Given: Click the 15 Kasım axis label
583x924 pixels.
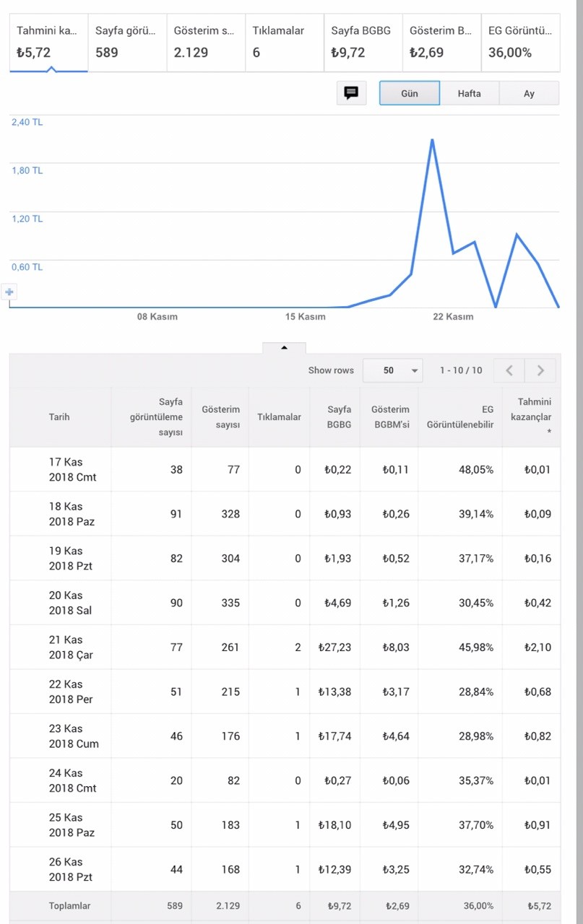Looking at the screenshot, I should coord(306,316).
